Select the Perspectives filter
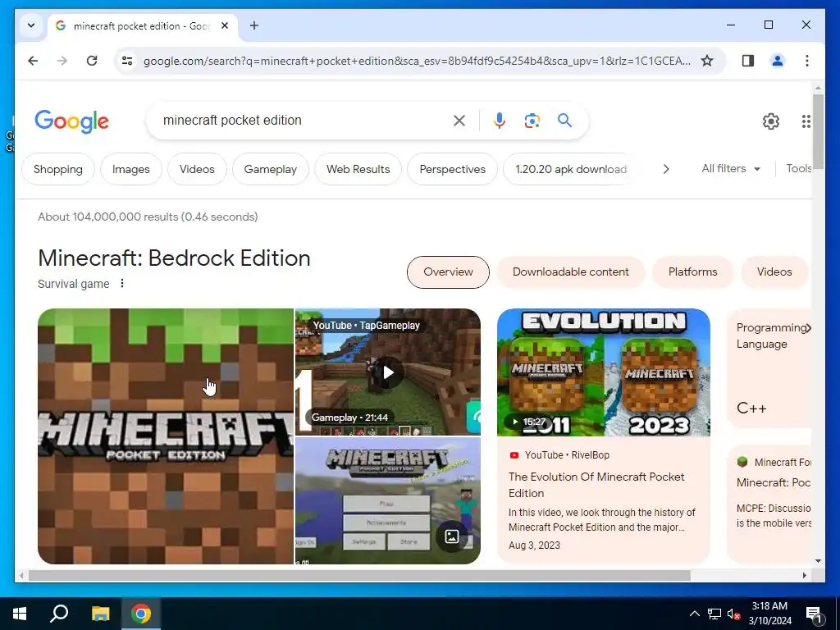This screenshot has height=630, width=840. pyautogui.click(x=452, y=169)
